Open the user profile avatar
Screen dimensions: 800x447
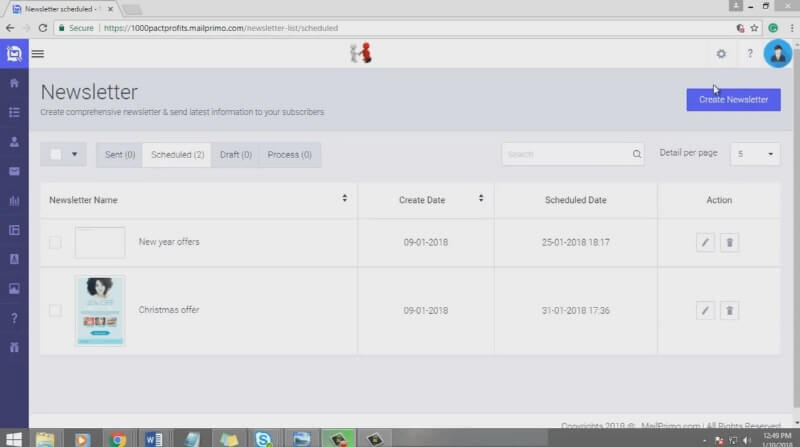778,54
